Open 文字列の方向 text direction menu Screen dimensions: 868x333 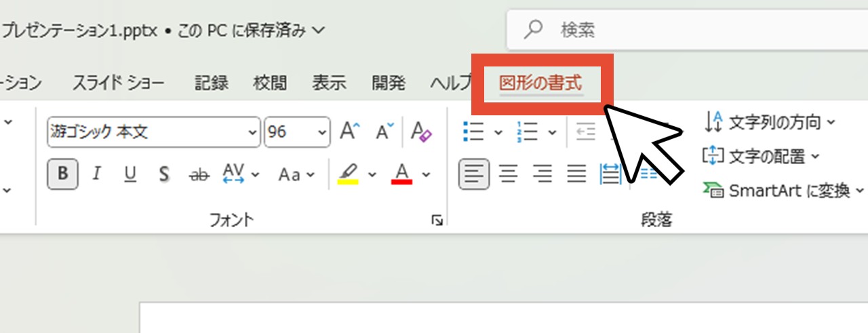tap(770, 122)
